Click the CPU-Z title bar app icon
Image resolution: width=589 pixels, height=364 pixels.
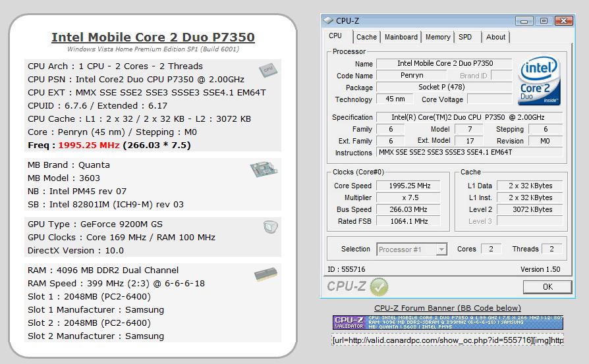click(328, 20)
